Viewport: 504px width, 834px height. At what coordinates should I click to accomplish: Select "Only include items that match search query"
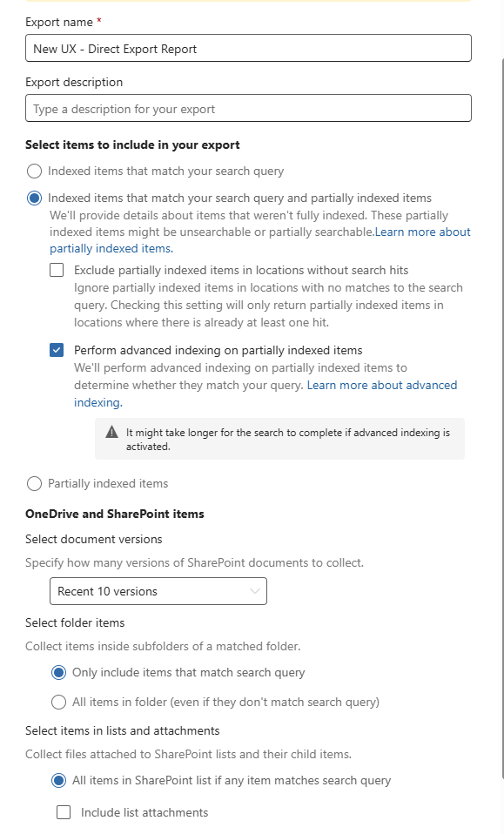point(58,672)
